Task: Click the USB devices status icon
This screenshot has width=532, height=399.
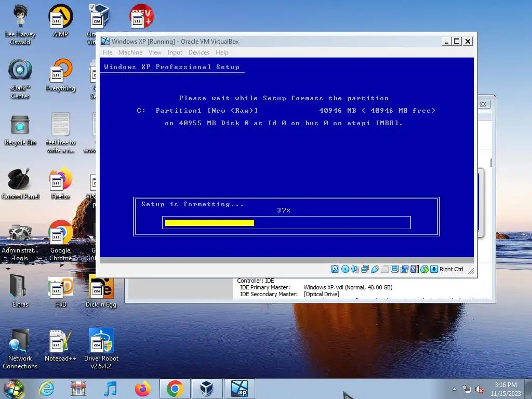Action: point(375,269)
